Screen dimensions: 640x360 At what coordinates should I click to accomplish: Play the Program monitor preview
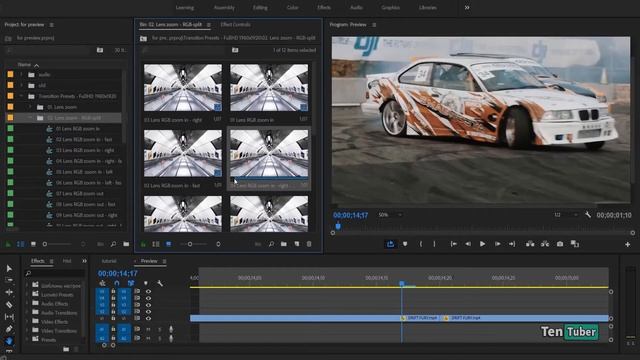[482, 244]
